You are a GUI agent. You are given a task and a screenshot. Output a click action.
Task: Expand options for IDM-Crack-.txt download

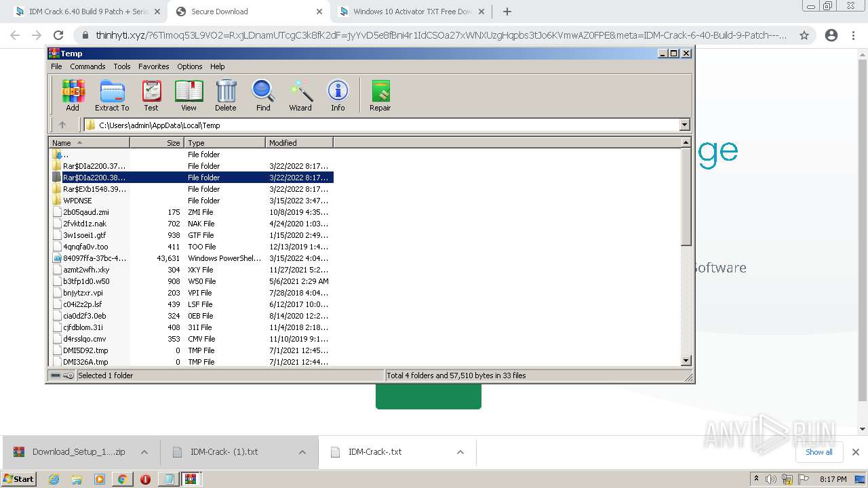click(x=460, y=452)
